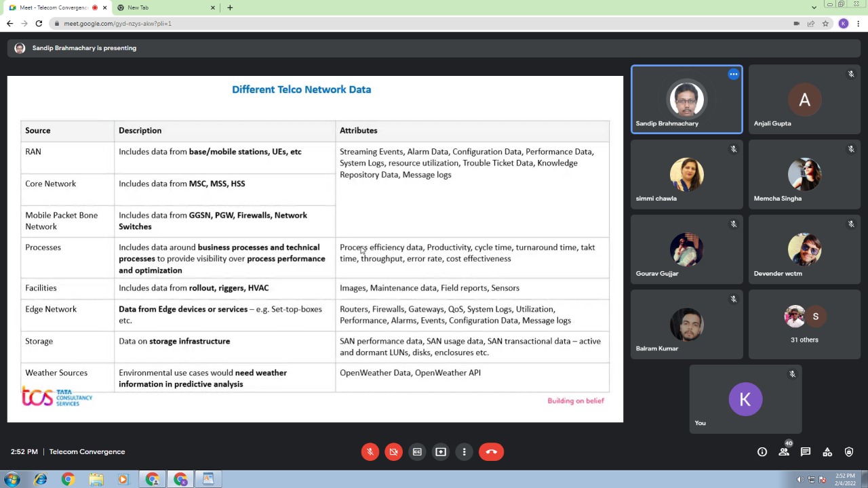The height and width of the screenshot is (488, 868).
Task: Open the Host controls lock icon
Action: pyautogui.click(x=849, y=452)
